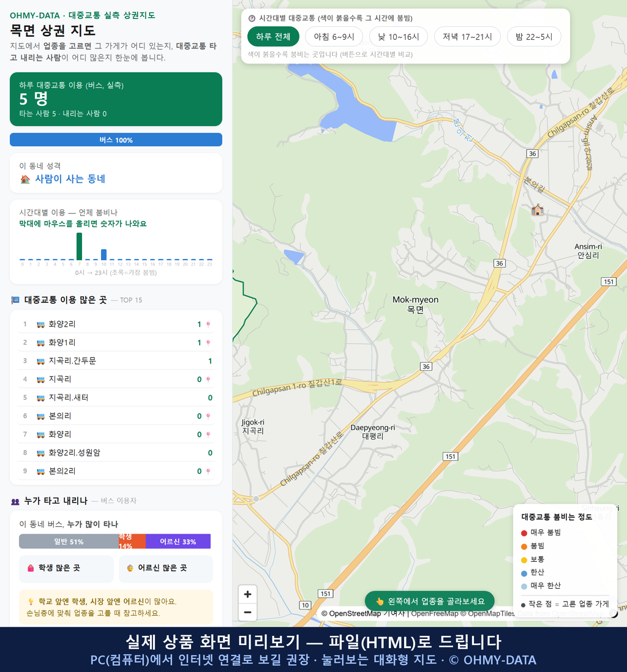The width and height of the screenshot is (627, 672).
Task: Click the house marker on the map
Action: pos(538,210)
